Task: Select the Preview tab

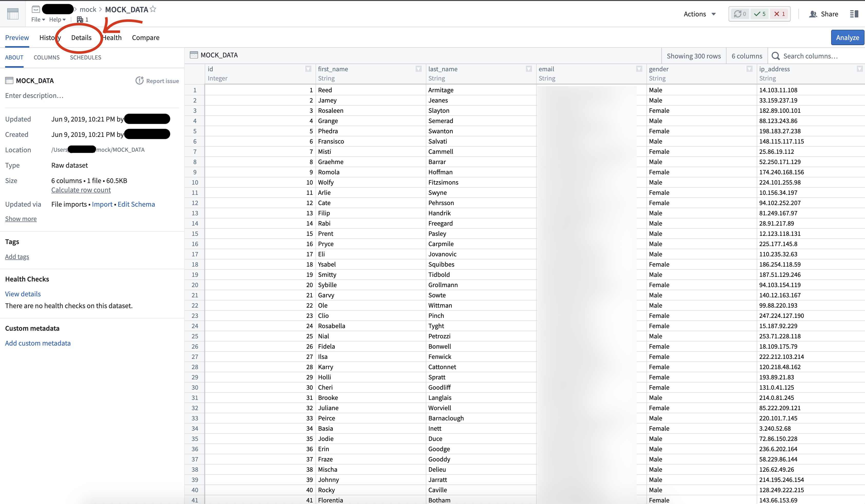Action: click(17, 37)
